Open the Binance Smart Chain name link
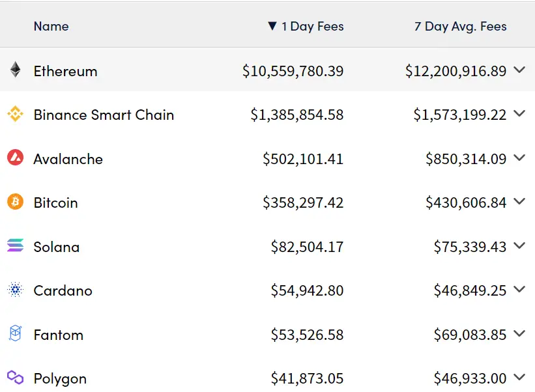This screenshot has height=392, width=535. [104, 115]
